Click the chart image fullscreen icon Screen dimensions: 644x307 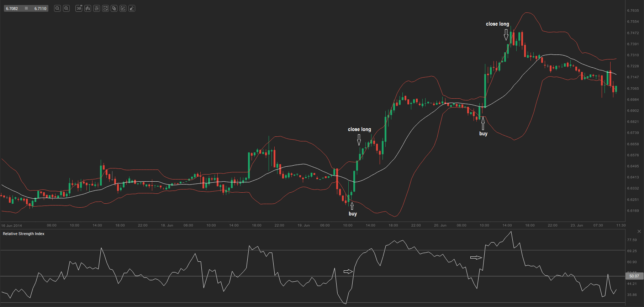[x=105, y=9]
